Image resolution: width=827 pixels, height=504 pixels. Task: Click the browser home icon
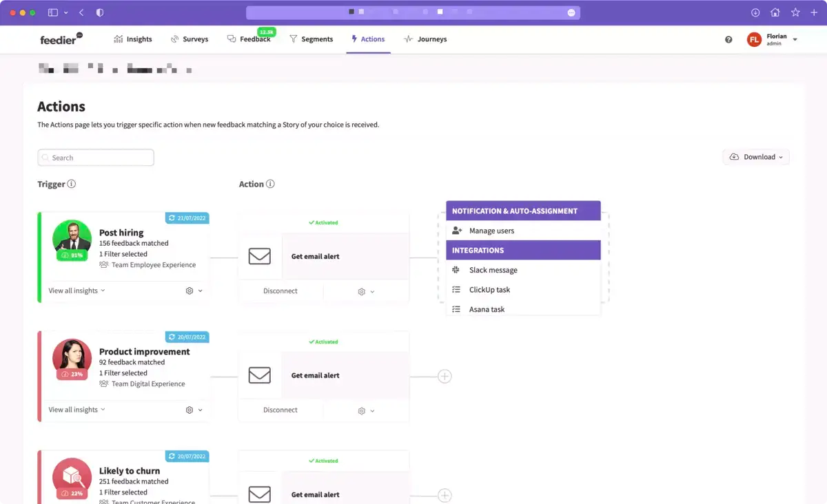pos(775,12)
